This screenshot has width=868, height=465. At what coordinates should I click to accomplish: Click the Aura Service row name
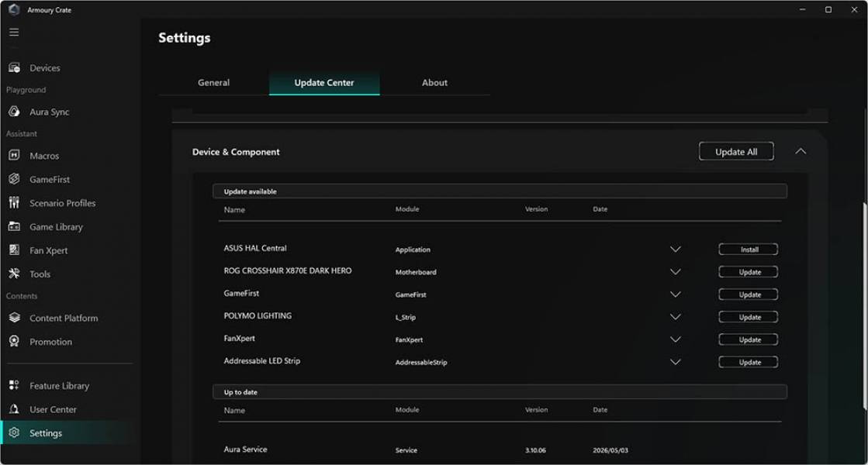point(245,449)
